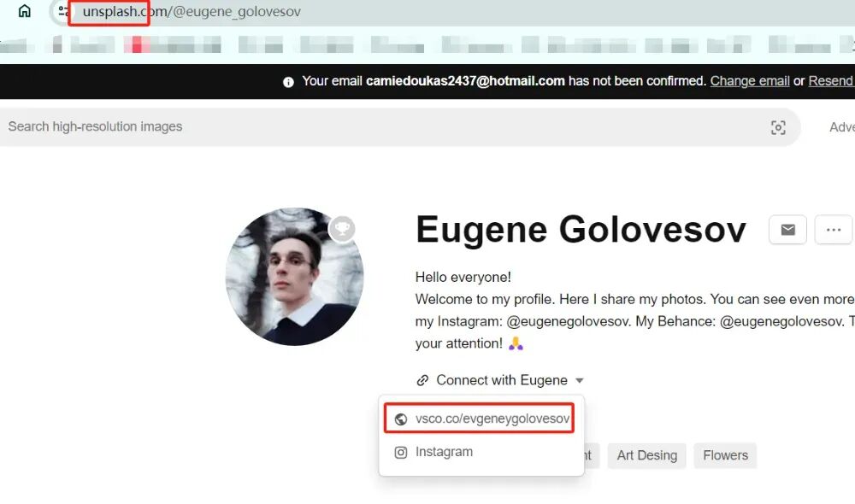
Task: Select vsco.co/evgeneygolovesov from the menu
Action: point(492,419)
